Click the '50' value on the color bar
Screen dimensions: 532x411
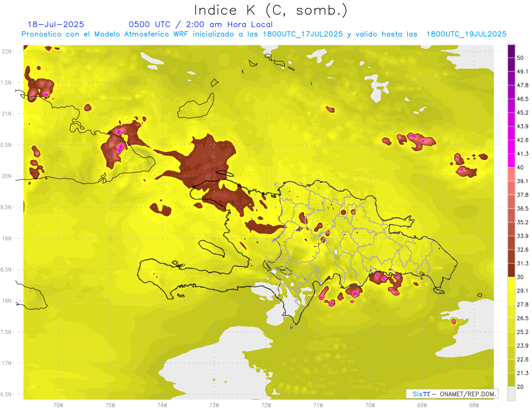pos(520,58)
